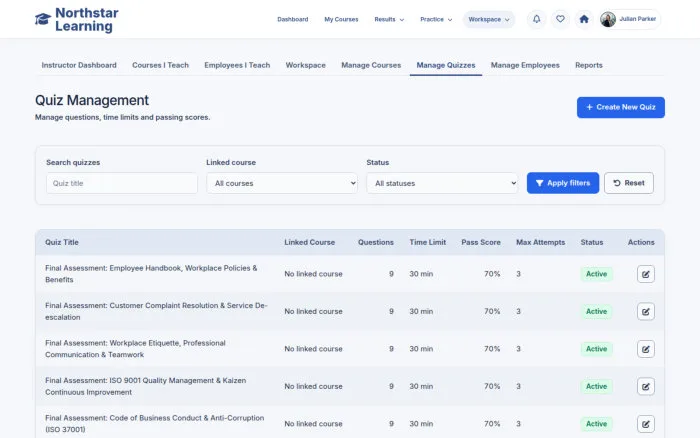Open the notifications bell
Screen dimensions: 700x438
[537, 19]
